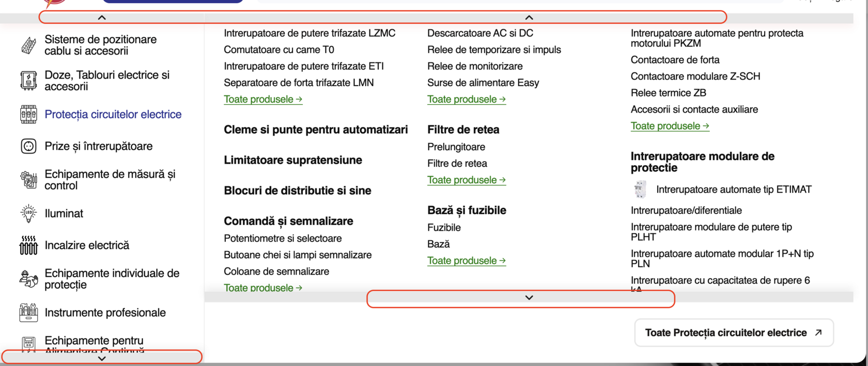The width and height of the screenshot is (868, 366).
Task: Open Descarcatoare AC si DC
Action: pyautogui.click(x=480, y=33)
